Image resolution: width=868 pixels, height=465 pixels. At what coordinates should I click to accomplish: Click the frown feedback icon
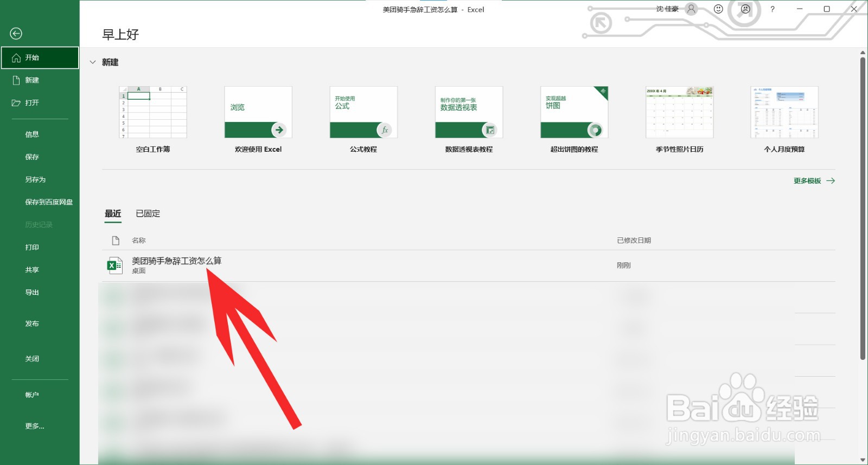(x=745, y=9)
